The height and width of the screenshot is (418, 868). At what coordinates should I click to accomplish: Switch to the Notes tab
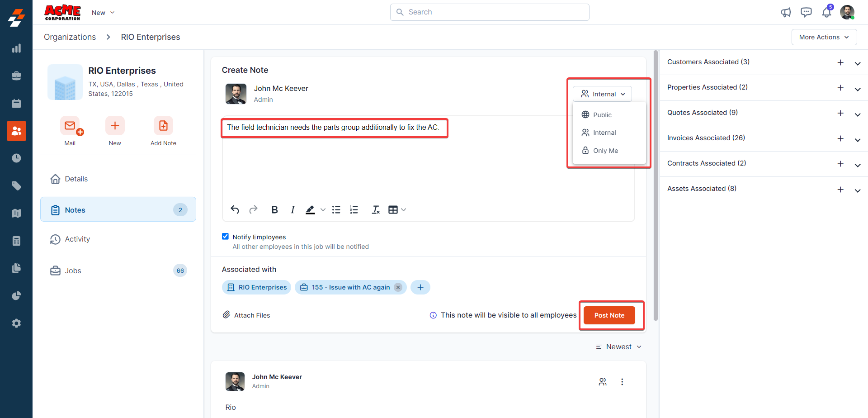pos(118,209)
